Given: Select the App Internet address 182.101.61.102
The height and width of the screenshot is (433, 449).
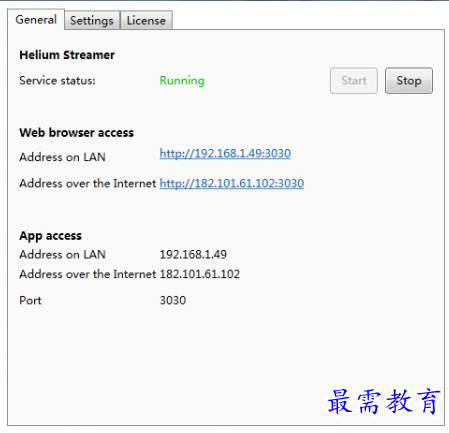Looking at the screenshot, I should [200, 274].
